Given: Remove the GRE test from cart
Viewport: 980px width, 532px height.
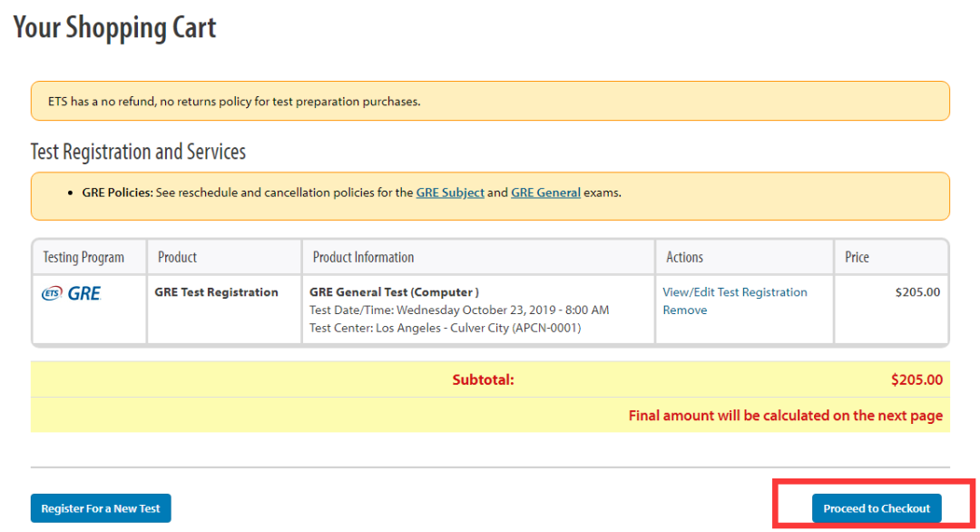Looking at the screenshot, I should 684,310.
